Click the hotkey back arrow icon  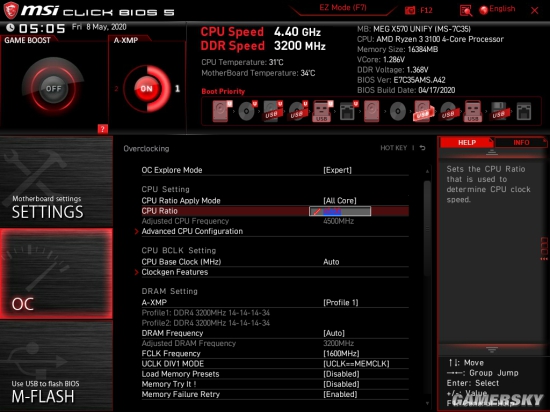pyautogui.click(x=422, y=148)
